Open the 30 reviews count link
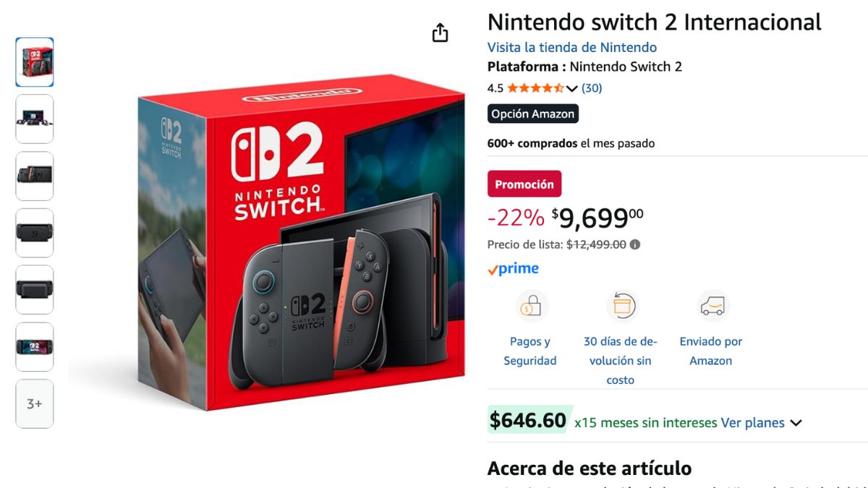The image size is (868, 488). [592, 88]
